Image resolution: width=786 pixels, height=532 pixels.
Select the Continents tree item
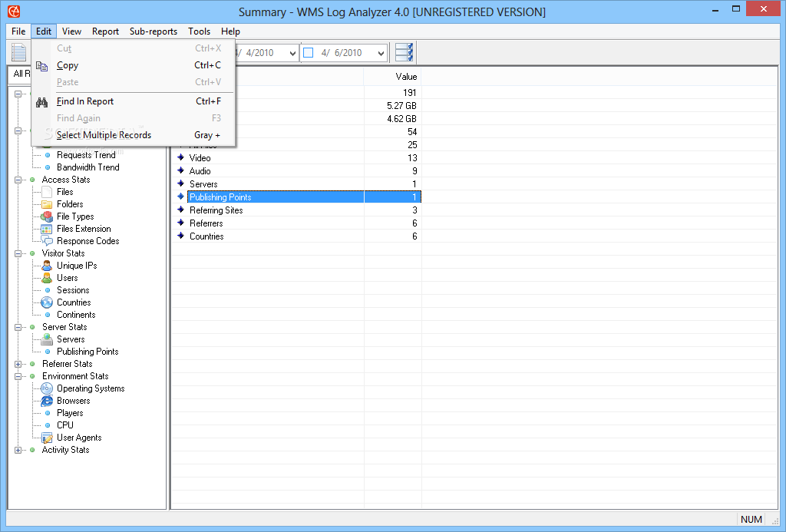[x=76, y=315]
